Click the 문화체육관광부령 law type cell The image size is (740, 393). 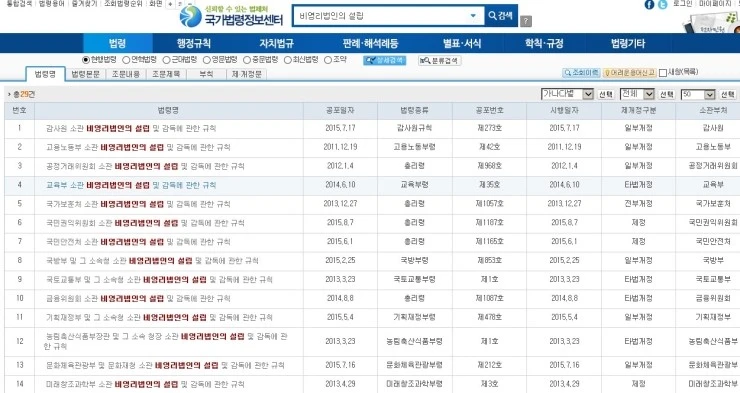[x=414, y=365]
